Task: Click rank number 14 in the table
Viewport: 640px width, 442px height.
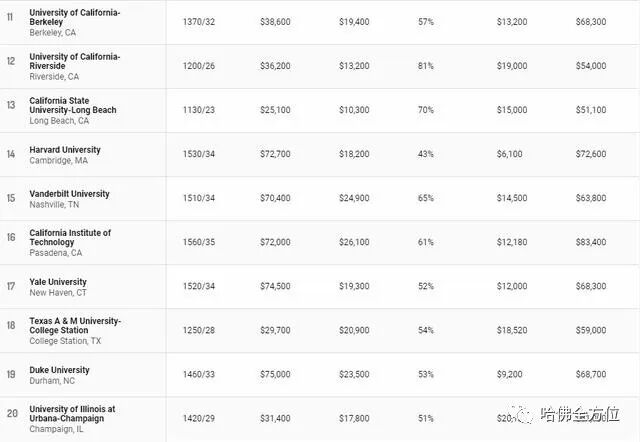Action: tap(11, 154)
